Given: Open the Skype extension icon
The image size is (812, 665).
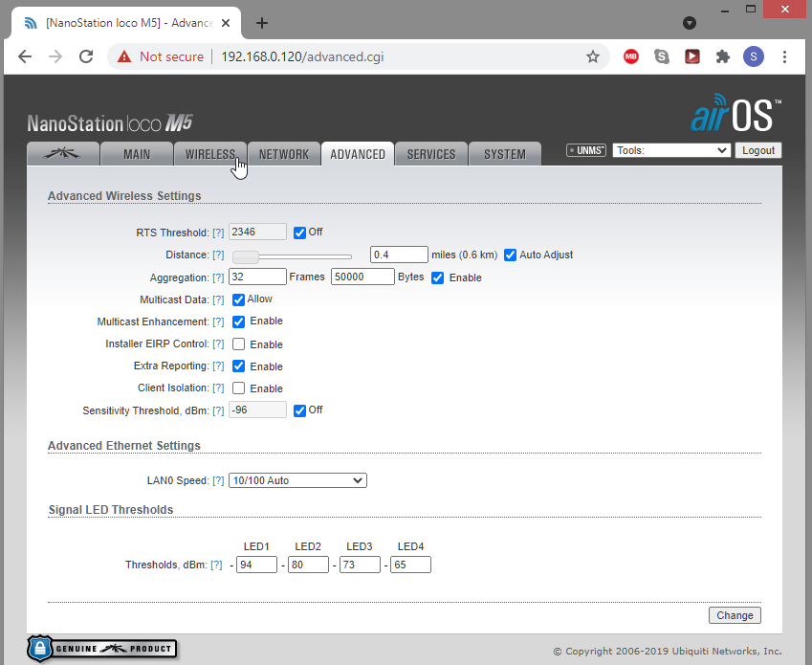Looking at the screenshot, I should pyautogui.click(x=661, y=56).
